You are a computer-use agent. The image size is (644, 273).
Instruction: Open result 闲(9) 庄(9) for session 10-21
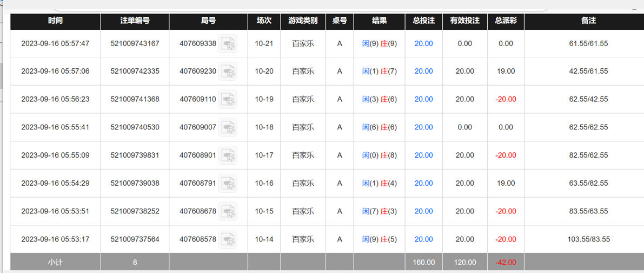(x=379, y=44)
